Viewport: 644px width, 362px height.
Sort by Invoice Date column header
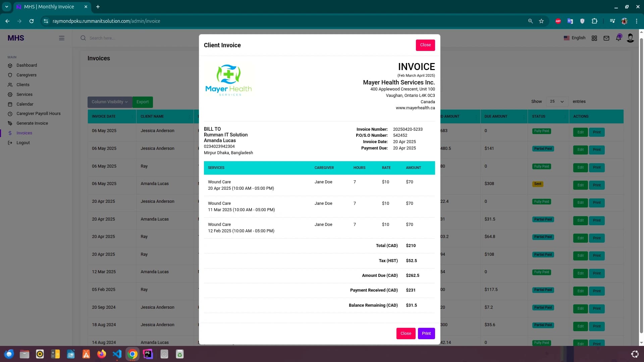(112, 116)
